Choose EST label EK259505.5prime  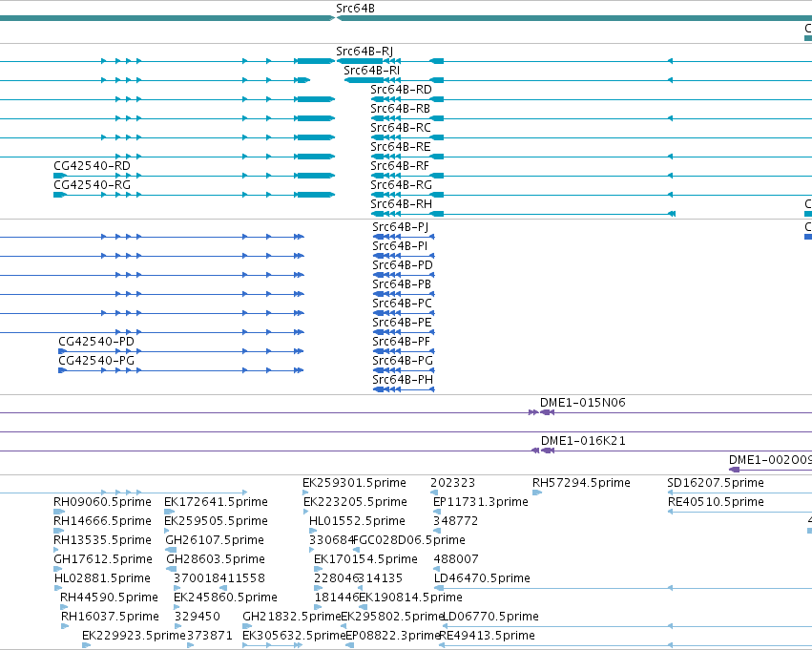pos(216,521)
